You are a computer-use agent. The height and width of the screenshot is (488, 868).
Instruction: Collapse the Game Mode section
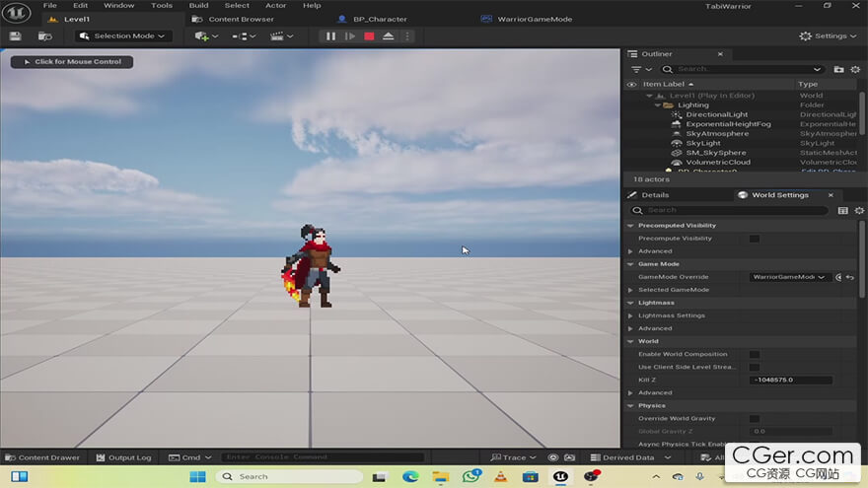(630, 264)
